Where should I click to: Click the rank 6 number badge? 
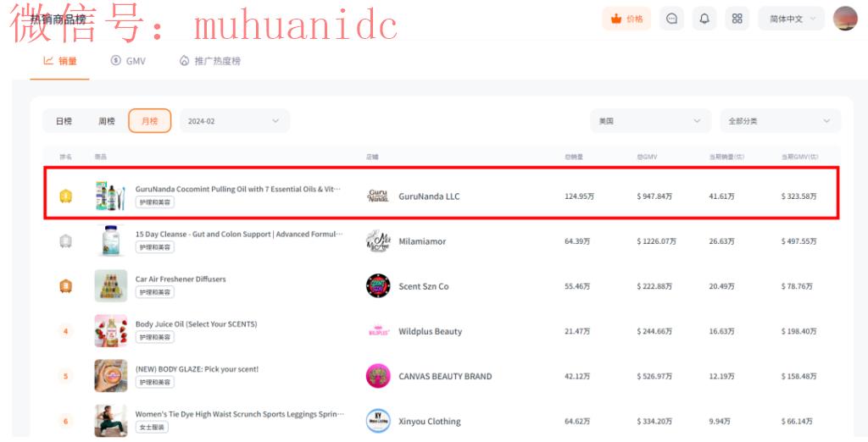pyautogui.click(x=66, y=422)
